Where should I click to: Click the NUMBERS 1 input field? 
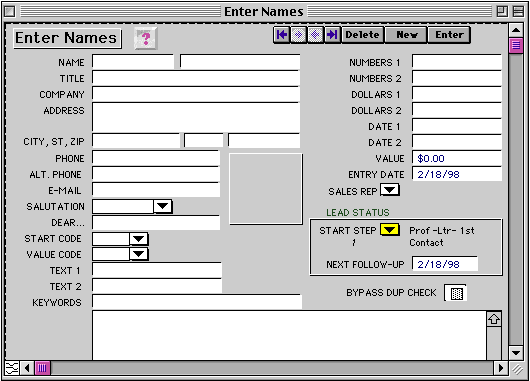(x=457, y=62)
